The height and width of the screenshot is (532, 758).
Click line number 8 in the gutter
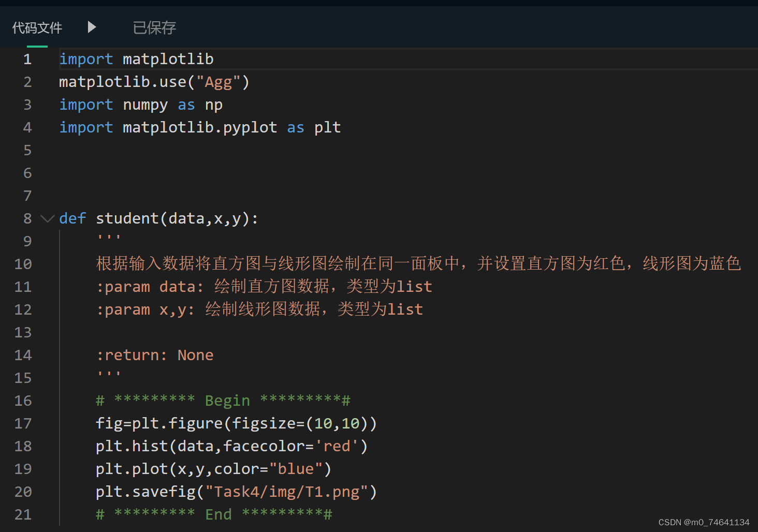tap(27, 218)
